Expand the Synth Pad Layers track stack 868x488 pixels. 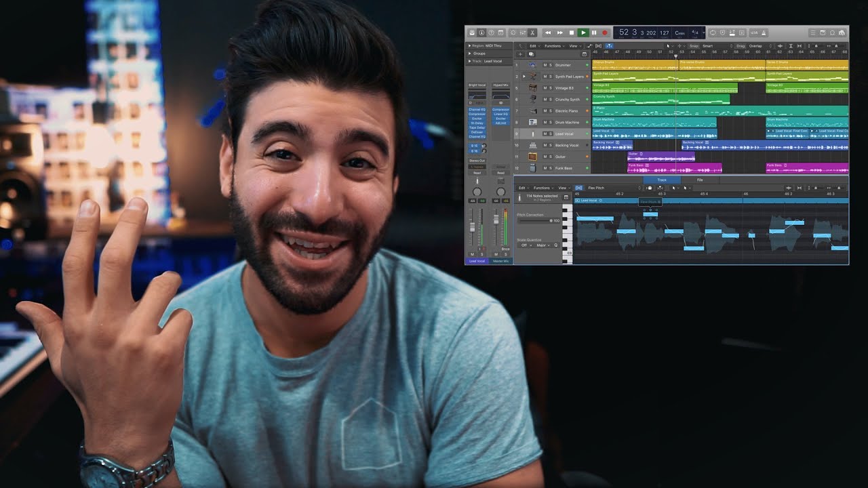point(524,77)
